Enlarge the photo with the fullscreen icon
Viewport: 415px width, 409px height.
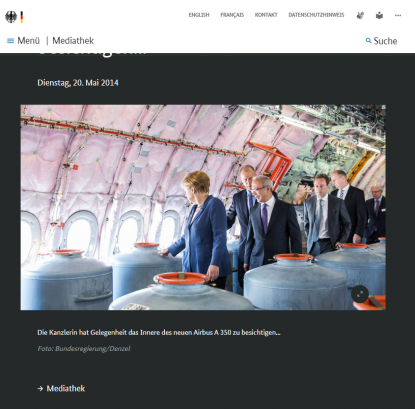click(x=360, y=294)
